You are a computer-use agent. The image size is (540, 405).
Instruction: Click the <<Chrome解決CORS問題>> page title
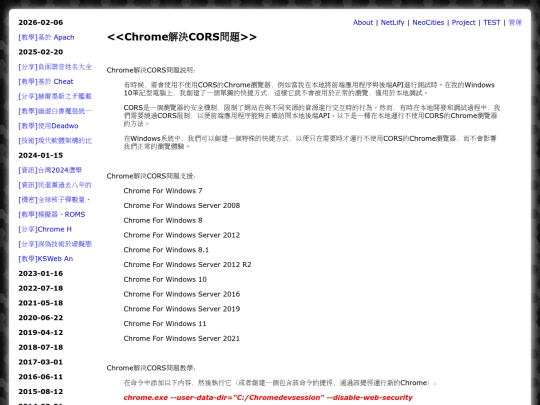[182, 37]
